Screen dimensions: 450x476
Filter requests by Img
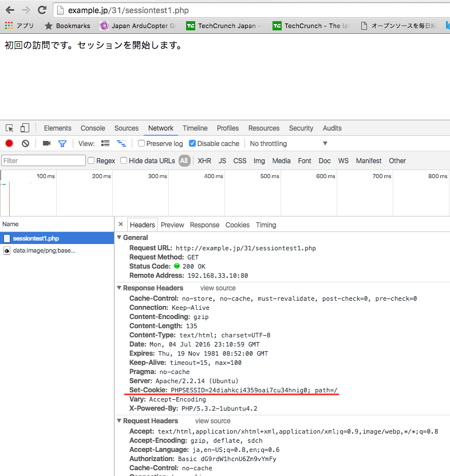[x=259, y=160]
